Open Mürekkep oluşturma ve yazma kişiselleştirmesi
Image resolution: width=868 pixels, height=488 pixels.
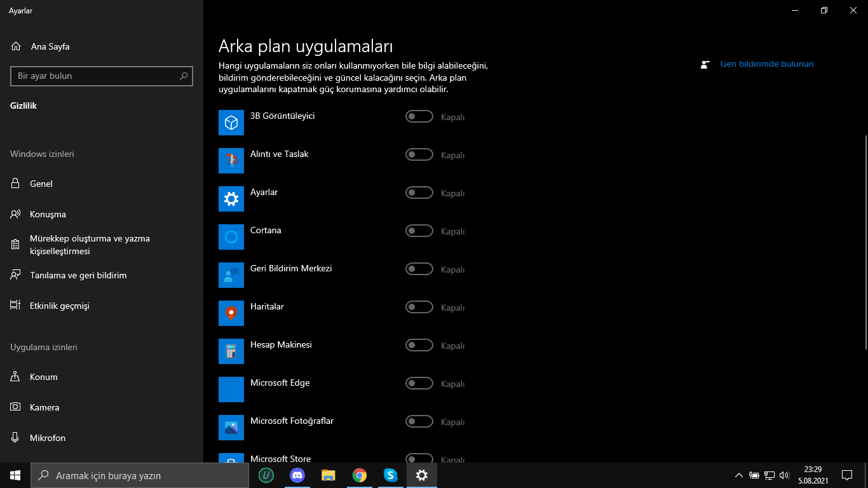[x=102, y=245]
